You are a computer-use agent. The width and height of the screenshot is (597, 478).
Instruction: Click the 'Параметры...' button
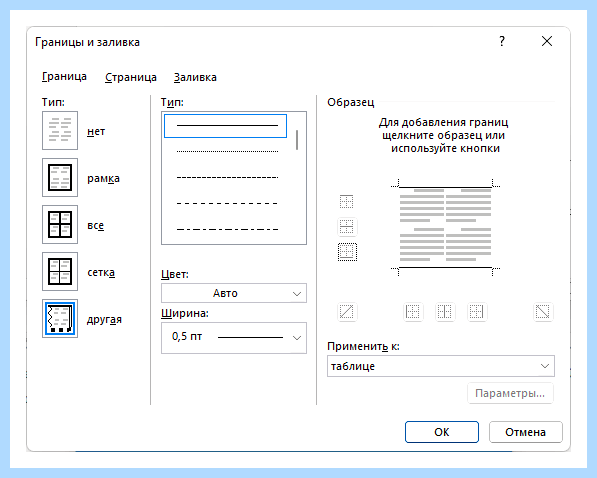pos(510,393)
